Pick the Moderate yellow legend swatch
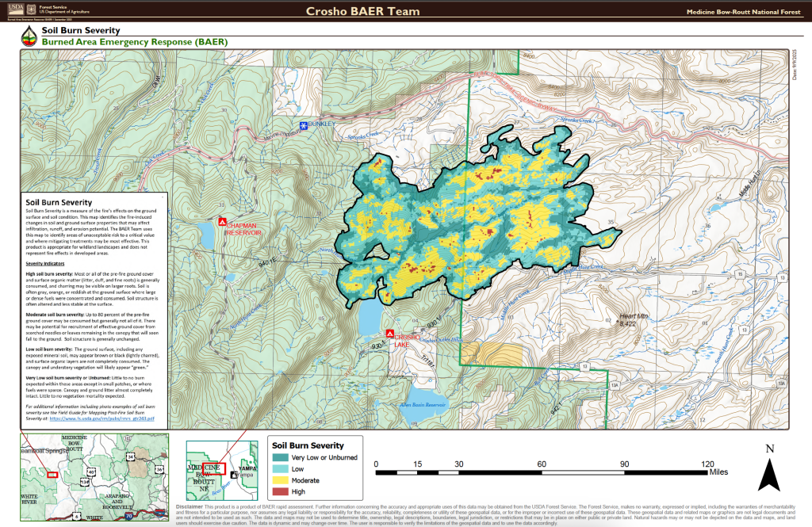 point(280,480)
